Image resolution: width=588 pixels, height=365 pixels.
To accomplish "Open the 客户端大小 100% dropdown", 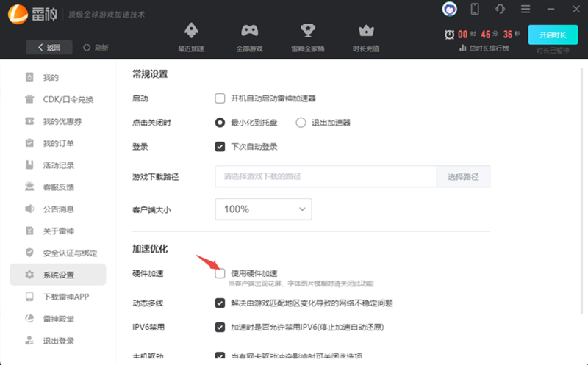I will (263, 209).
